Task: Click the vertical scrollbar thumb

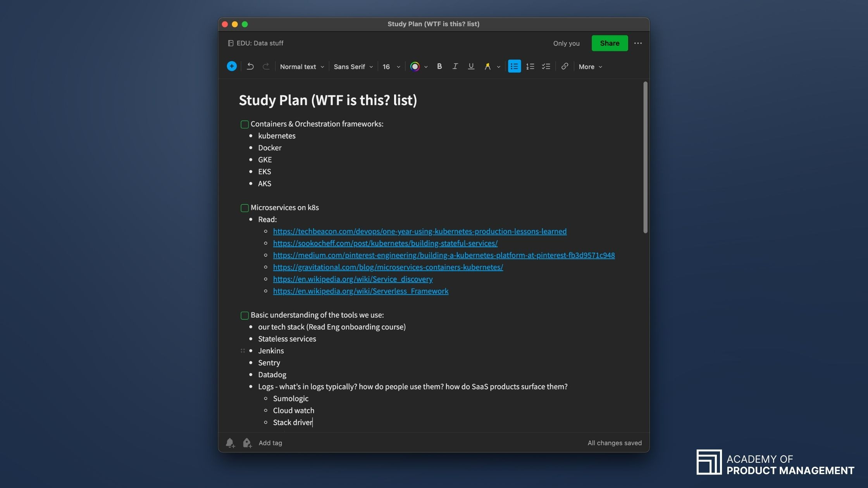Action: [645, 157]
